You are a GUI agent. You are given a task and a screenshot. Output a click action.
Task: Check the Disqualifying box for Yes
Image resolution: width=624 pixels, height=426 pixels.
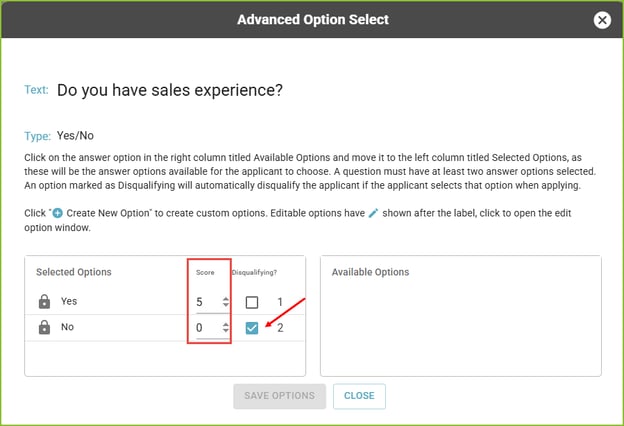click(x=252, y=302)
